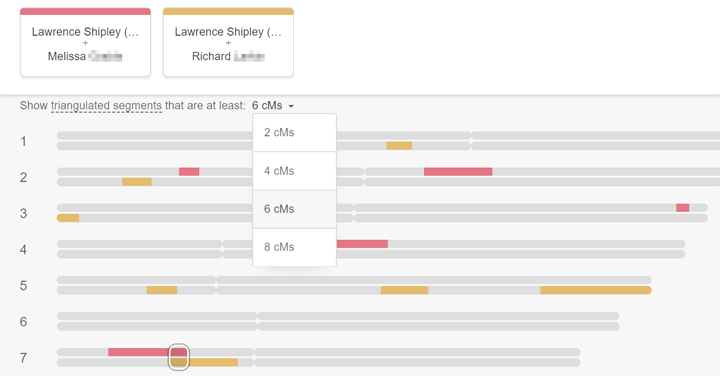Select the Lawrence Shipley + Richard card
The width and height of the screenshot is (720, 376).
point(228,42)
